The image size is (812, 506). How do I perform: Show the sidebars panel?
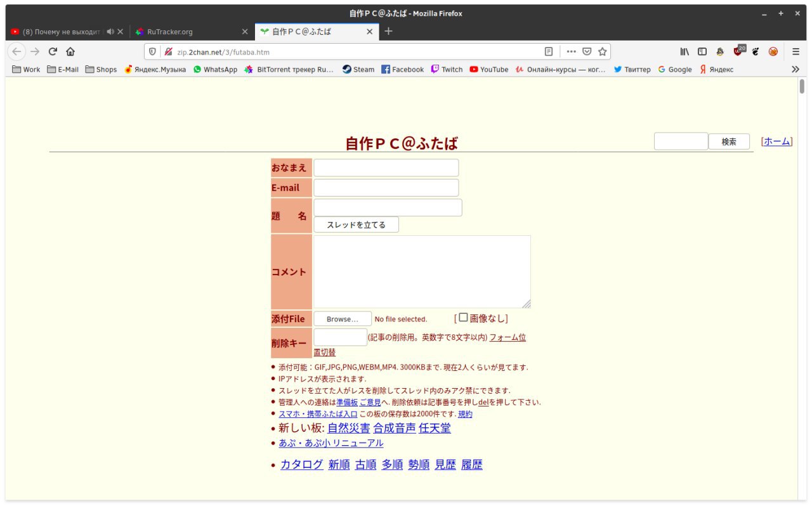[x=702, y=51]
